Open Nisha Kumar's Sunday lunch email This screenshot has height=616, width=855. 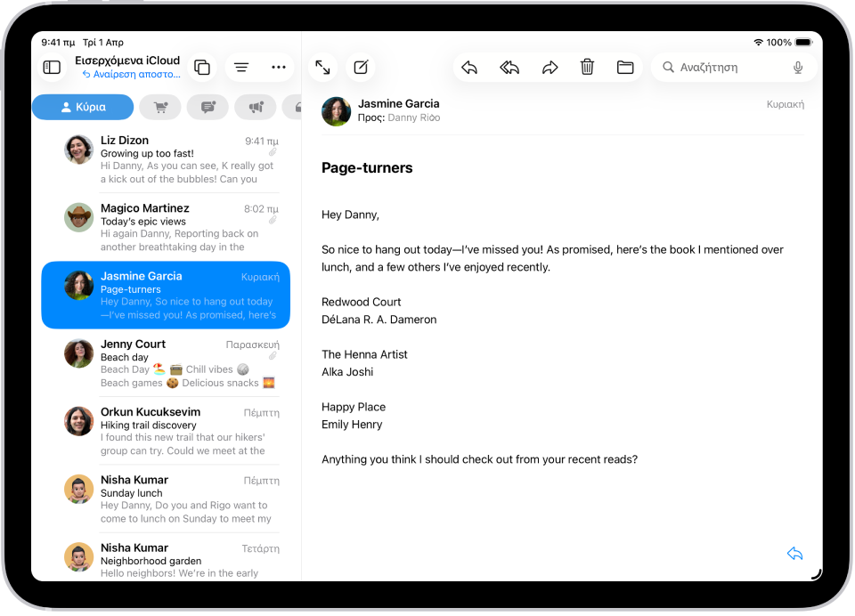166,498
